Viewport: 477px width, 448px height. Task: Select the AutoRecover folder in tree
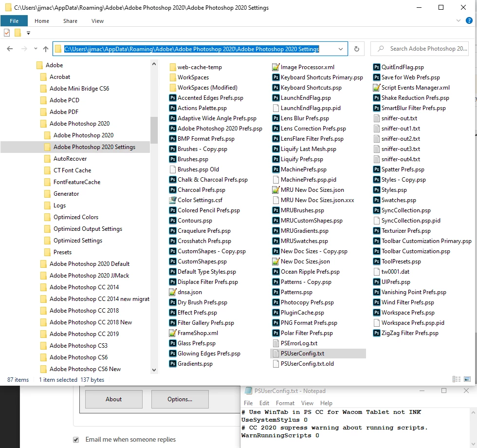[70, 159]
